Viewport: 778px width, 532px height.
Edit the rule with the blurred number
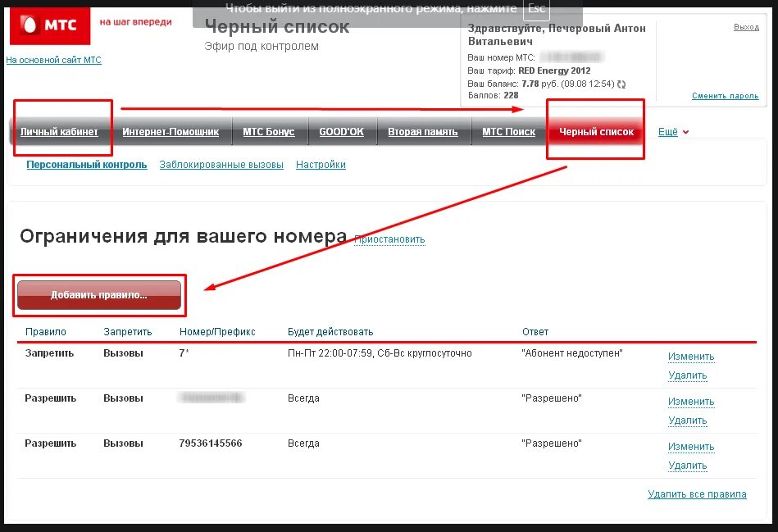691,402
